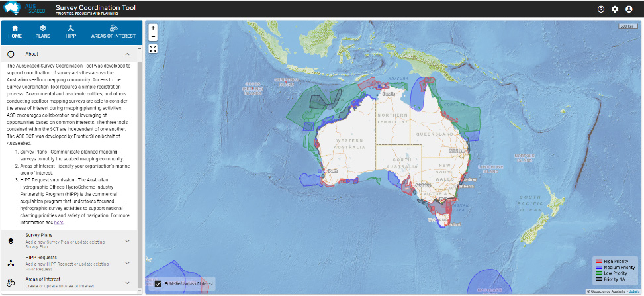Zoom out on the map
The height and width of the screenshot is (296, 644).
153,37
